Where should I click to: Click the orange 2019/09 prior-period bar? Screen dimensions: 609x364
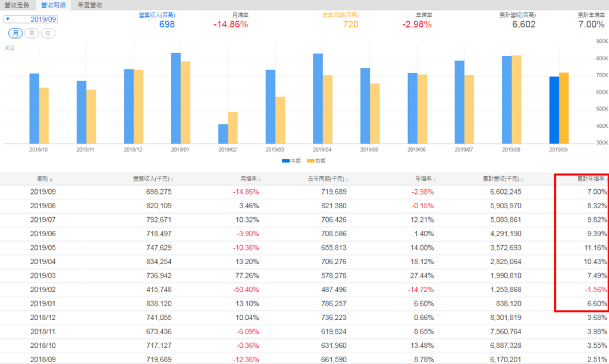coord(564,108)
